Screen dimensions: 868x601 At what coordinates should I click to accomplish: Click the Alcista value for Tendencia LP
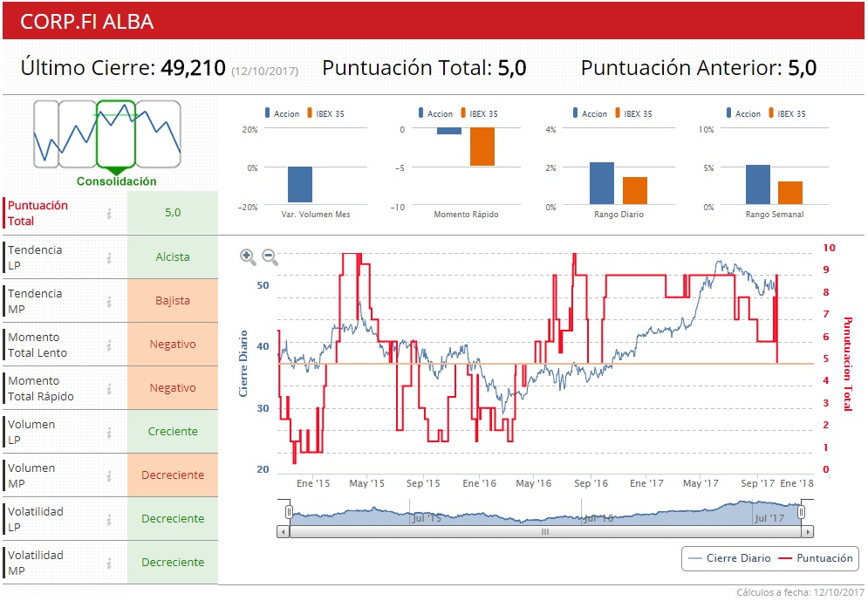tap(173, 257)
